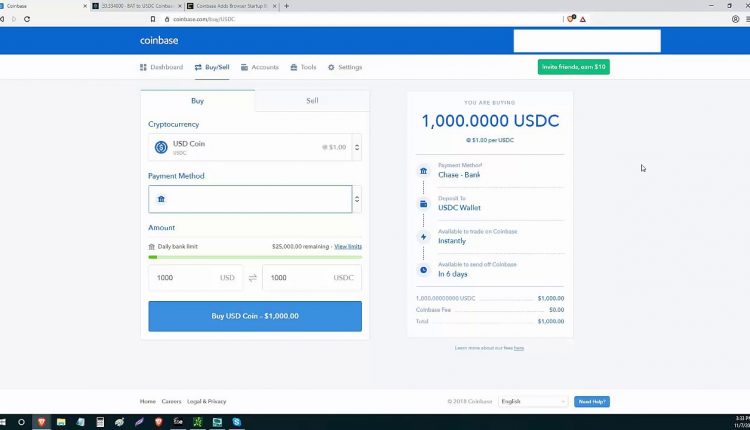
Task: Click the Coinbase Fee $0.00 value
Action: (556, 310)
